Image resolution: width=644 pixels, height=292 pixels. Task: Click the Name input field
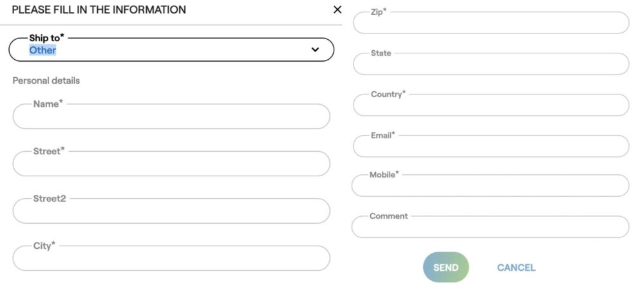[171, 117]
